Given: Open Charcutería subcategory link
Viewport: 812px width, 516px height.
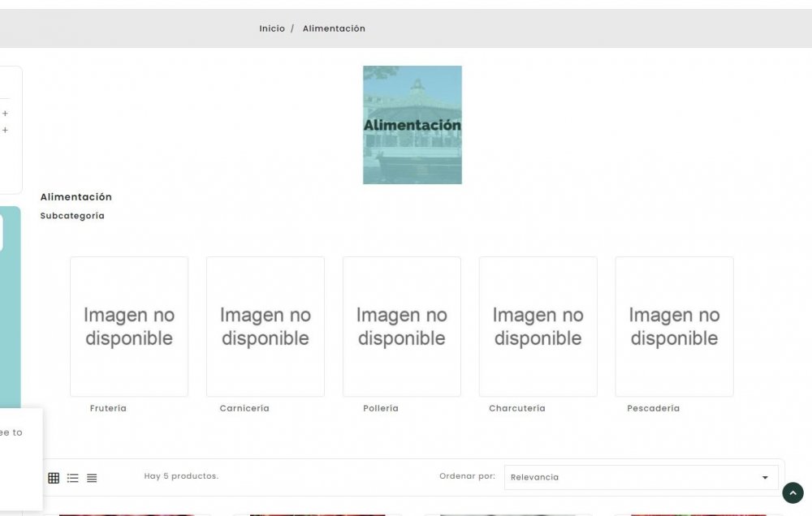Looking at the screenshot, I should pyautogui.click(x=516, y=408).
